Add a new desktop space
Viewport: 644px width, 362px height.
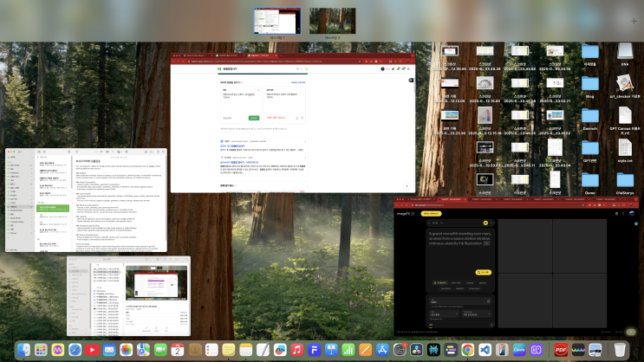click(634, 21)
